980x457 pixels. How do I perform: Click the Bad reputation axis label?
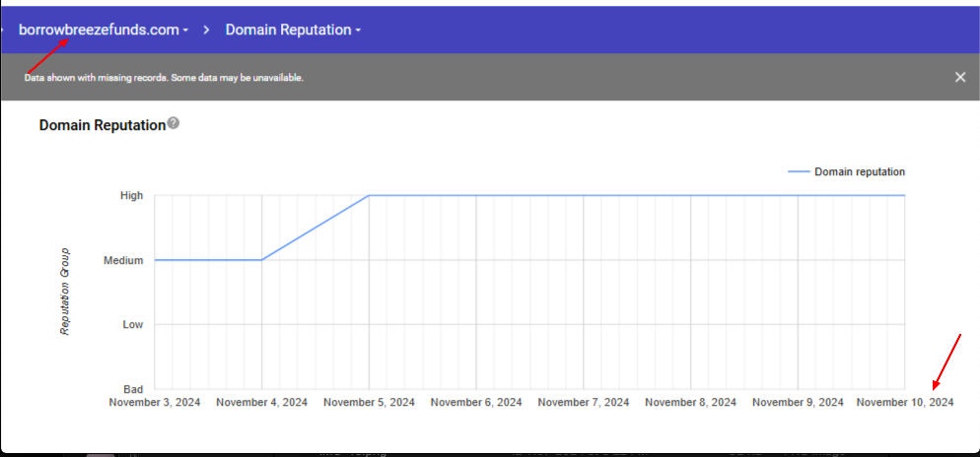pos(132,389)
